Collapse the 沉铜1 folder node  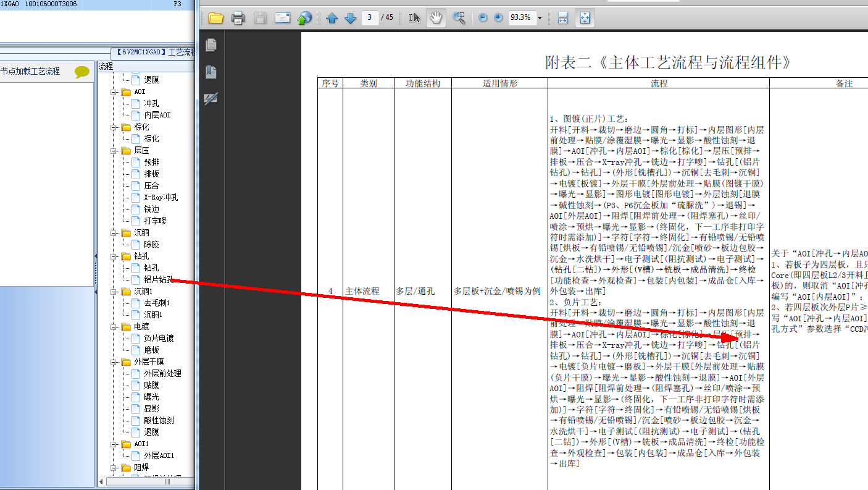[x=114, y=292]
